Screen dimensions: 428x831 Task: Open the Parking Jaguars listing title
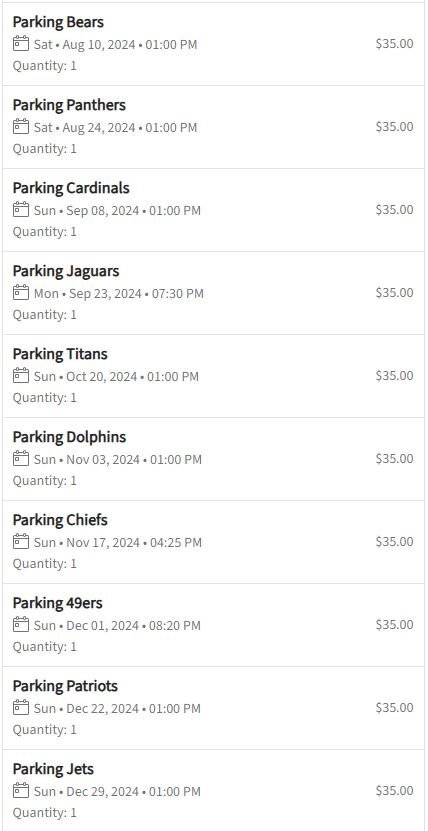click(x=66, y=271)
